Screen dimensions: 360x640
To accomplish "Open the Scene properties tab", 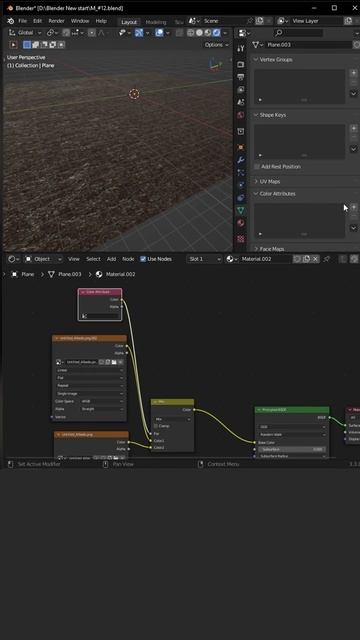I will pos(241,102).
